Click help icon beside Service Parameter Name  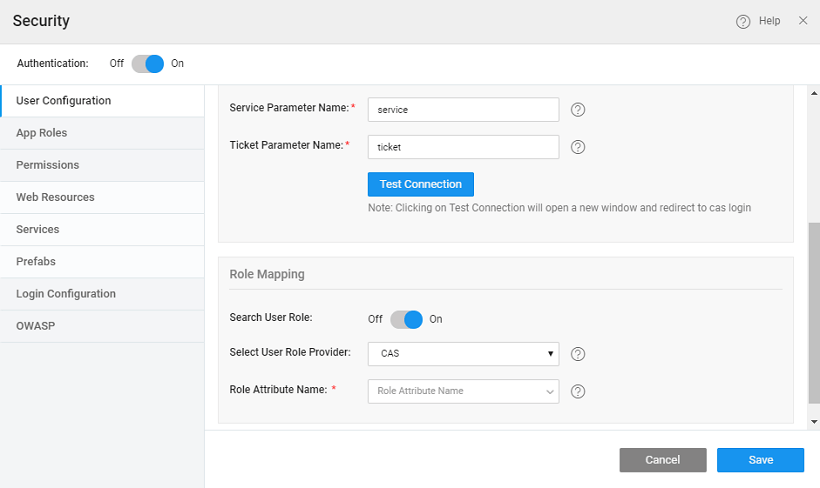coord(577,110)
